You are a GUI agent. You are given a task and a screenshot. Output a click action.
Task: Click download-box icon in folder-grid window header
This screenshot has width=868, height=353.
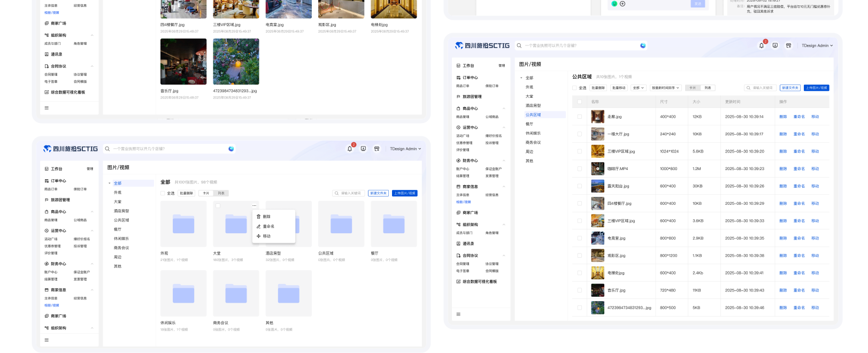coord(363,149)
